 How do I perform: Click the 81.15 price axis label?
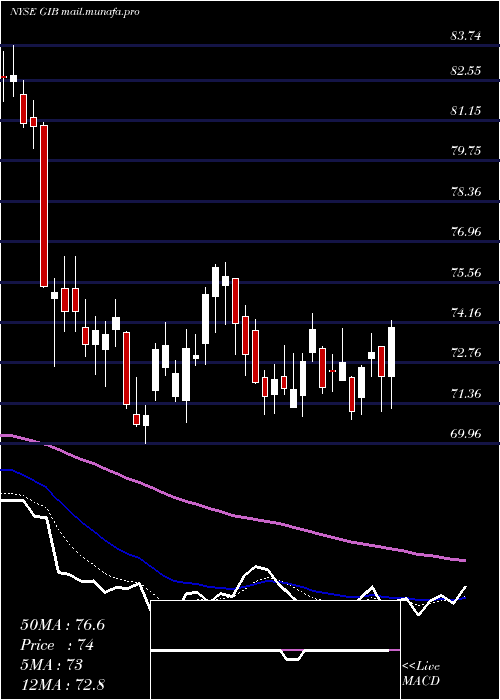(x=466, y=110)
